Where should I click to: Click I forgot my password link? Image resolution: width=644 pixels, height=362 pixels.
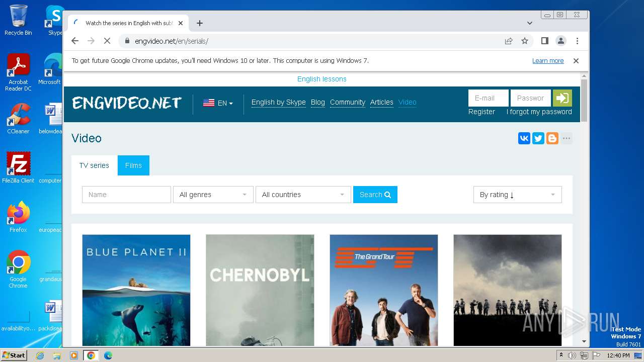pos(539,112)
